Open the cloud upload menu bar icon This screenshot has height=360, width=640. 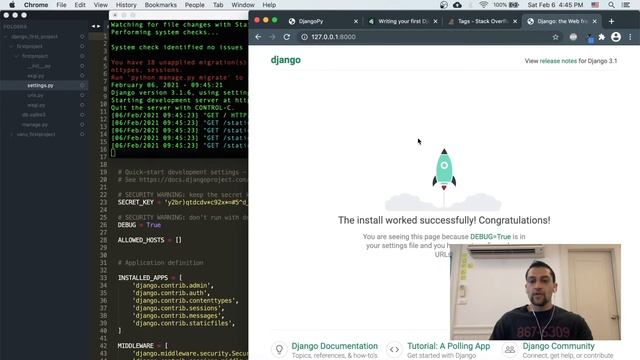[457, 5]
